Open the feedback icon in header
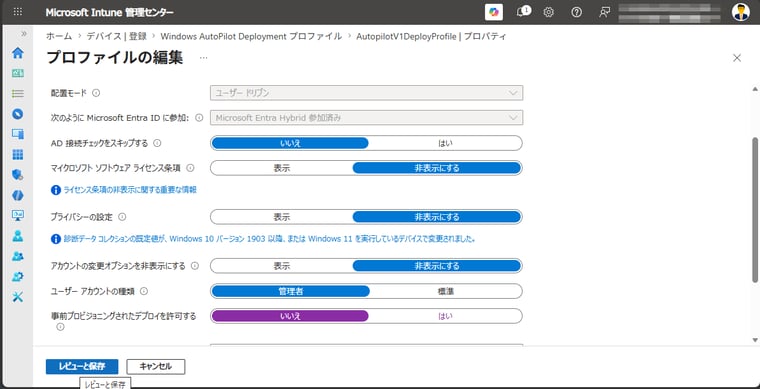The height and width of the screenshot is (389, 760). click(604, 12)
